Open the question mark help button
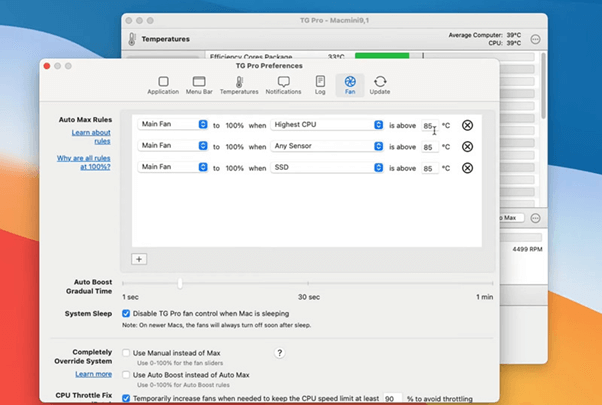Image resolution: width=602 pixels, height=405 pixels. (280, 353)
